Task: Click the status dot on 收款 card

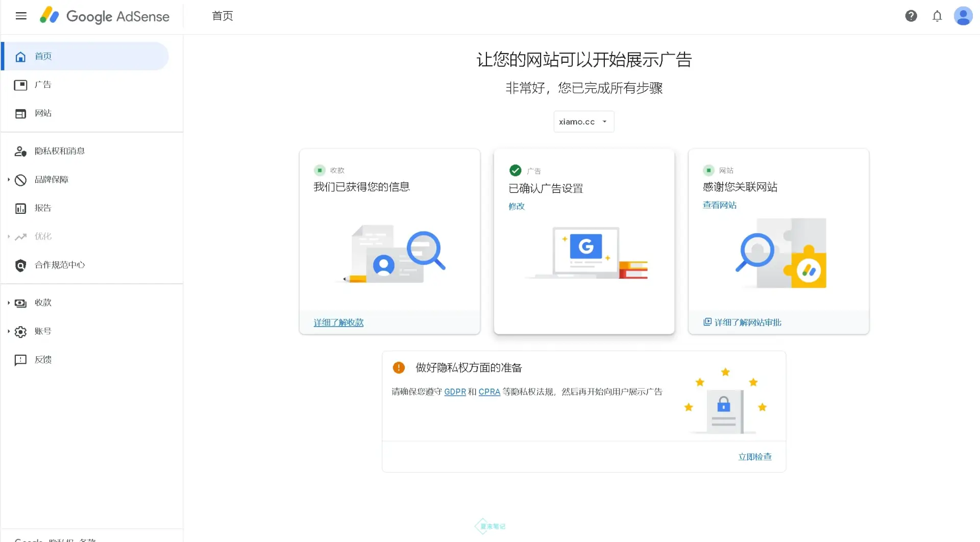Action: pos(320,170)
